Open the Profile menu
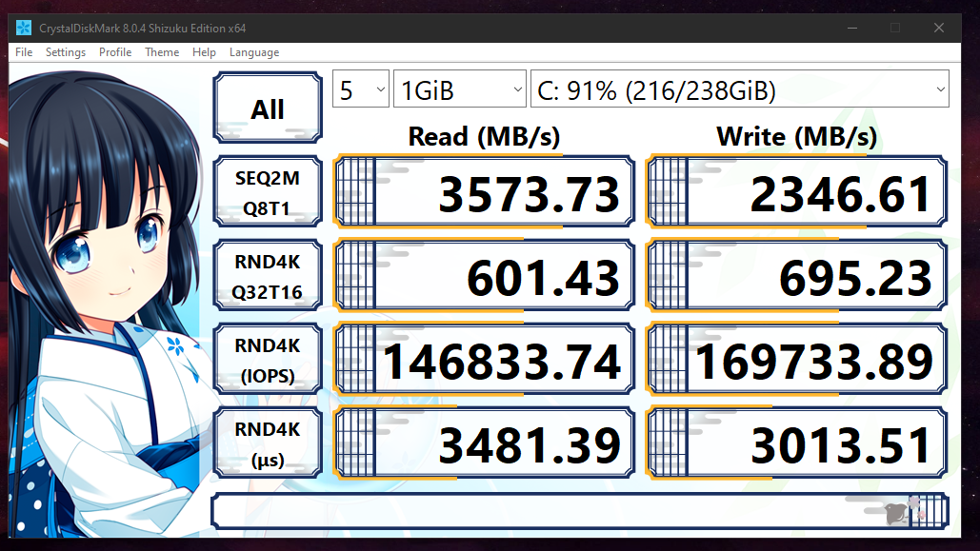This screenshot has height=551, width=980. click(115, 52)
